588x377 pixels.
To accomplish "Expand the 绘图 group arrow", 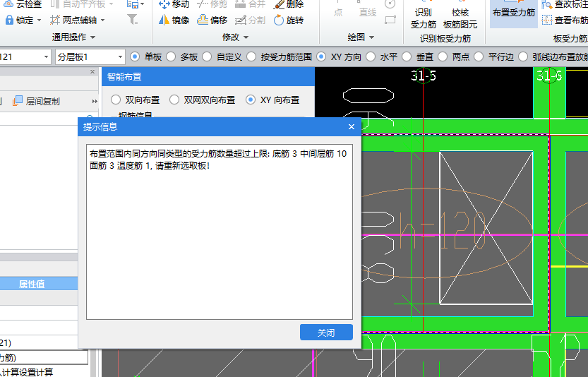I will [x=371, y=37].
